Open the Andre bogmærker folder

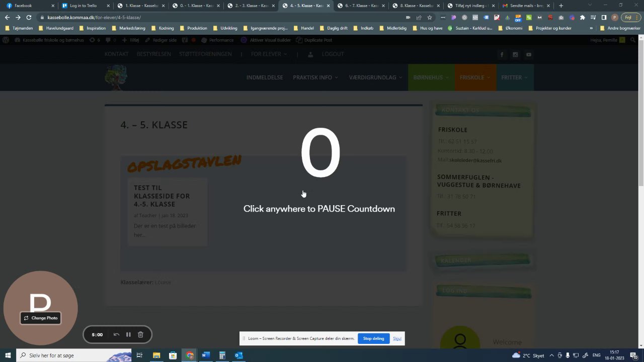620,28
